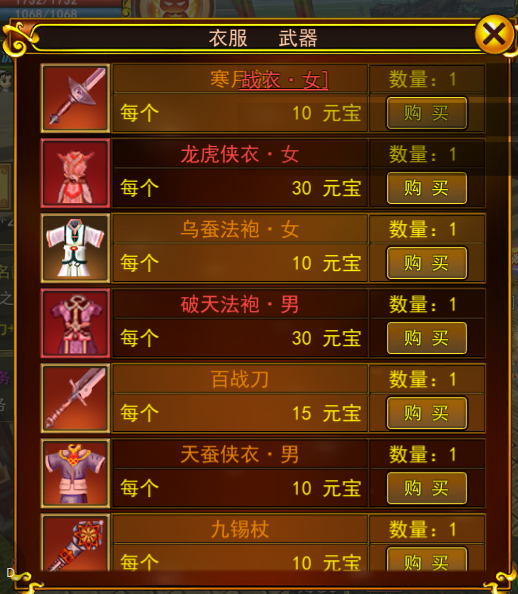This screenshot has height=594, width=518.
Task: Buy the first item priced 10 元宝
Action: (x=427, y=113)
